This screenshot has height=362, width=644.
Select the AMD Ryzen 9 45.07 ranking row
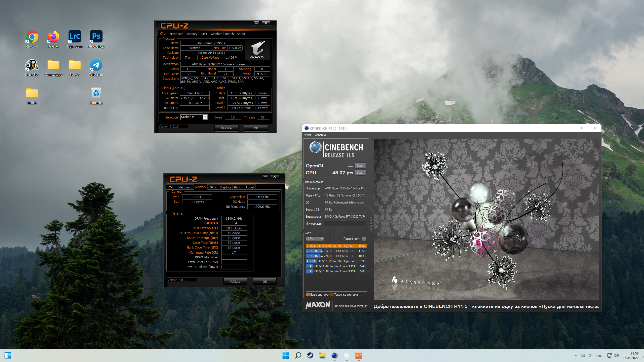[336, 246]
